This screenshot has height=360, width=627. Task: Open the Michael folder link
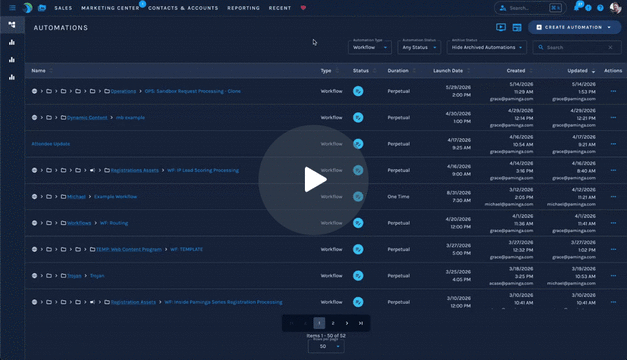tap(76, 197)
